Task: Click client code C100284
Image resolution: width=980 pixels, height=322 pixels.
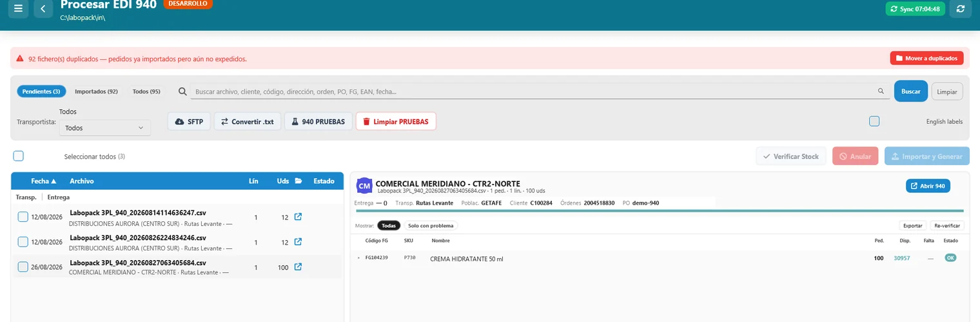Action: (x=541, y=203)
